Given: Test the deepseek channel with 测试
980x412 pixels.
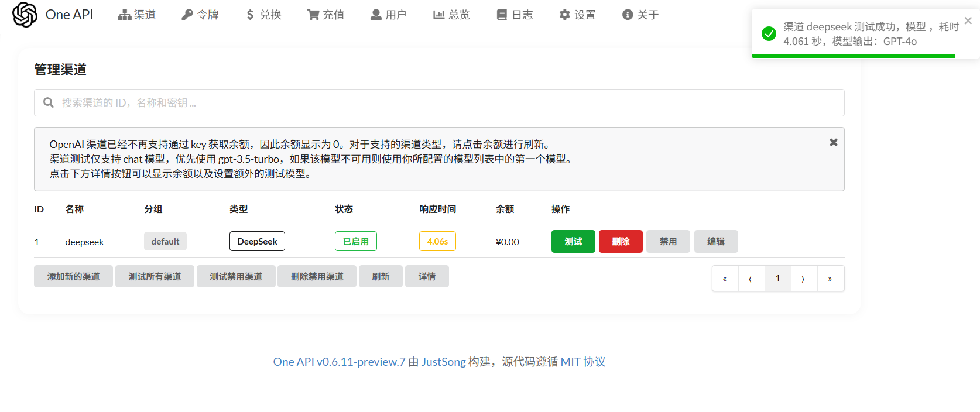Looking at the screenshot, I should point(573,241).
